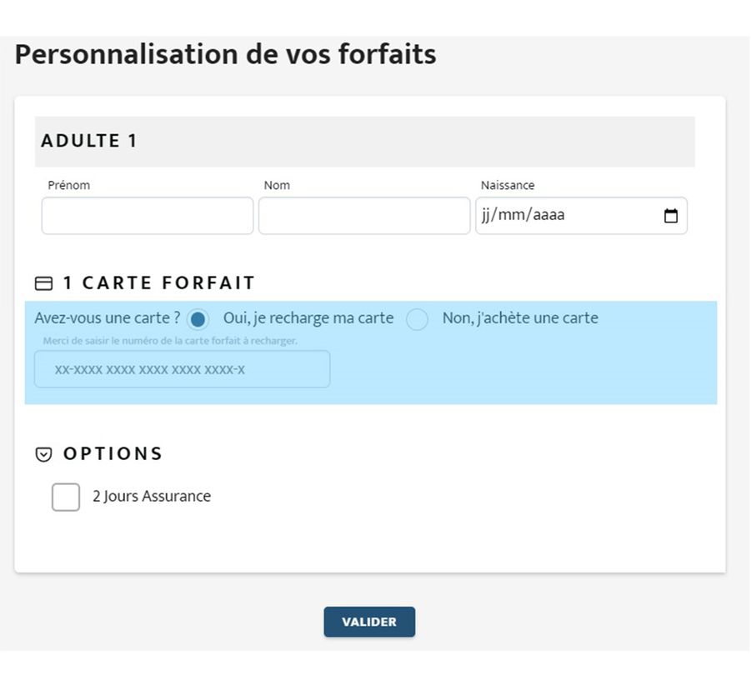Click the '2 Jours Assurance' label text
751x700 pixels.
(x=152, y=497)
